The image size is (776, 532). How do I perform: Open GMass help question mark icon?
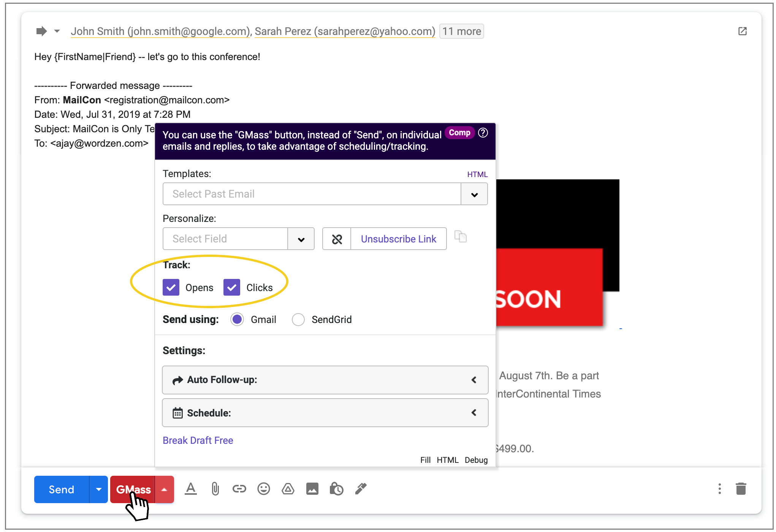click(x=483, y=133)
